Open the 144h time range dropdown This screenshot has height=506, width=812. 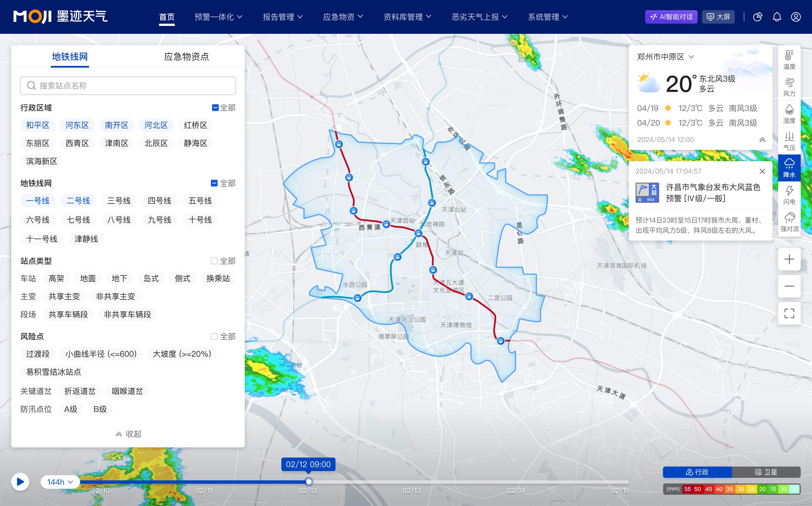pos(60,482)
